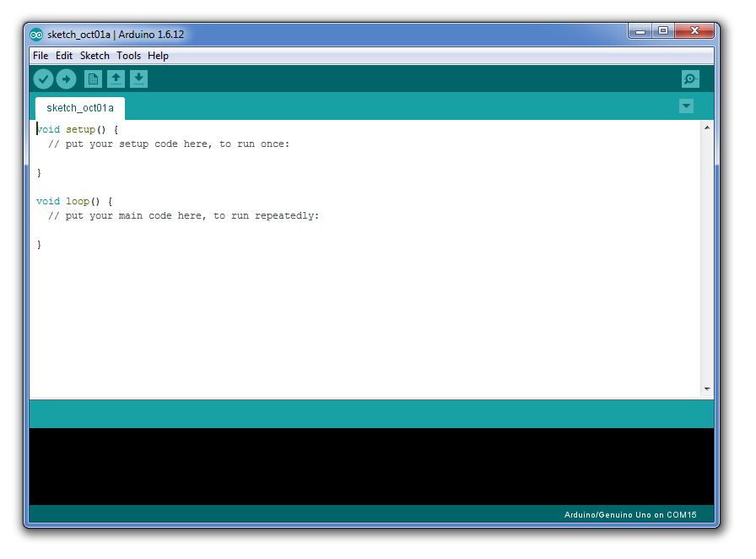Close the Arduino window
Screen dimensions: 756x559
point(694,31)
